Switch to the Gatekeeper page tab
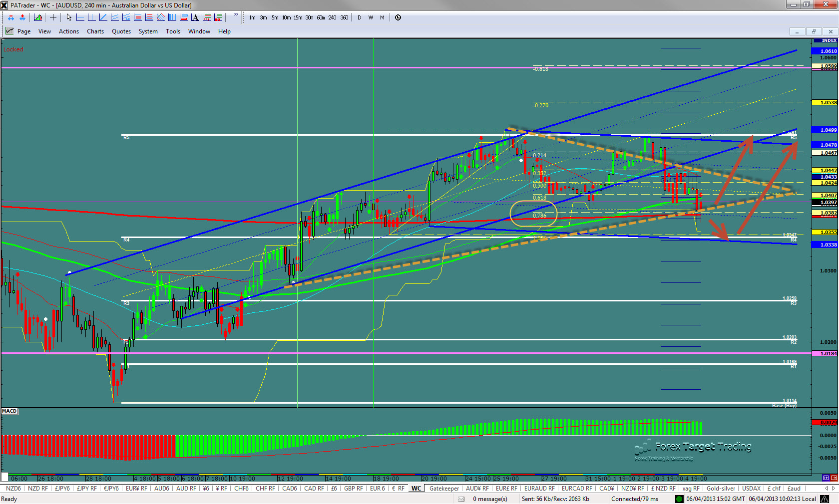 pos(444,489)
